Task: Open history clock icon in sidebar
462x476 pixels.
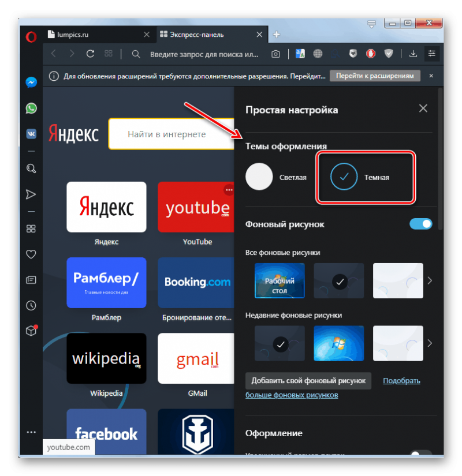Action: pos(31,305)
